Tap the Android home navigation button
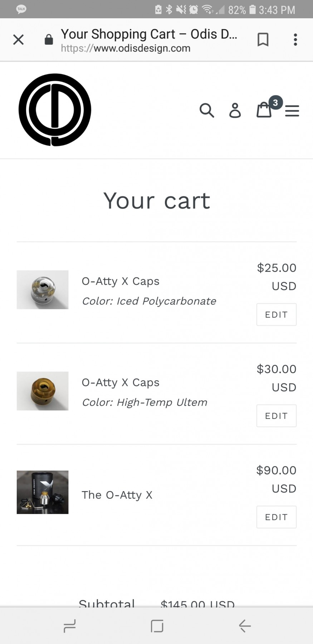The width and height of the screenshot is (313, 644). click(157, 626)
